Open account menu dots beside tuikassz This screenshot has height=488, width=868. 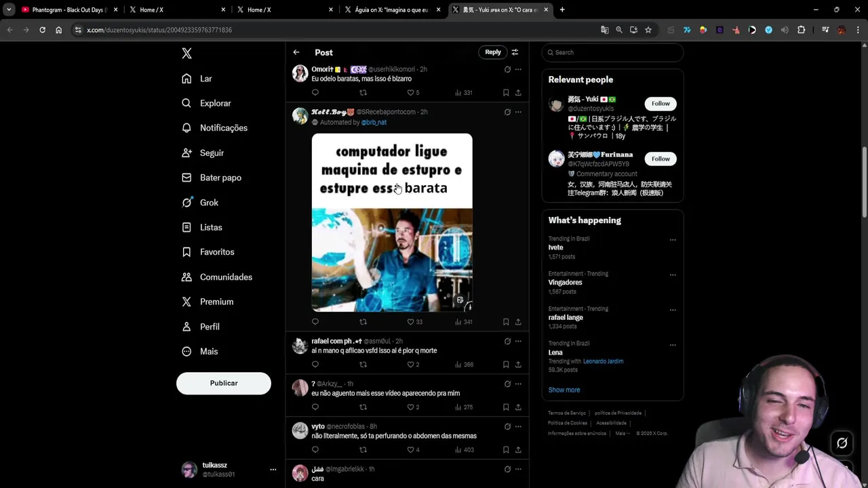point(273,470)
